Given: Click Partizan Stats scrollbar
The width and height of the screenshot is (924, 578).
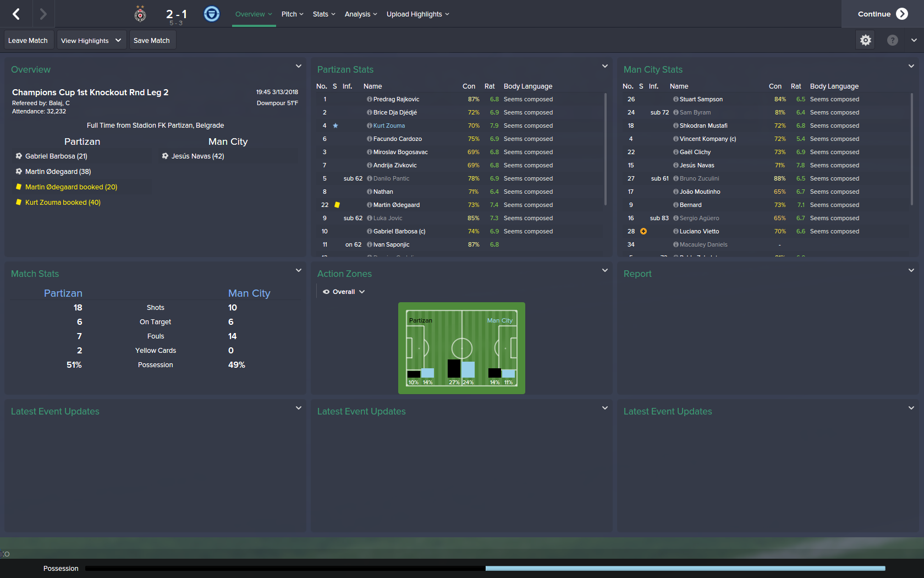Looking at the screenshot, I should pyautogui.click(x=606, y=149).
